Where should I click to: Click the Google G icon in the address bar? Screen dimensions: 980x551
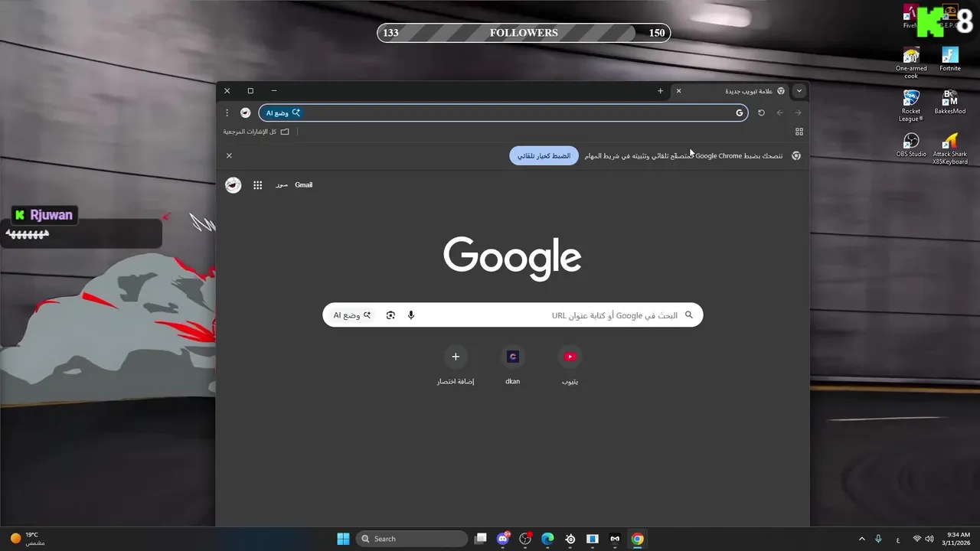pyautogui.click(x=740, y=112)
